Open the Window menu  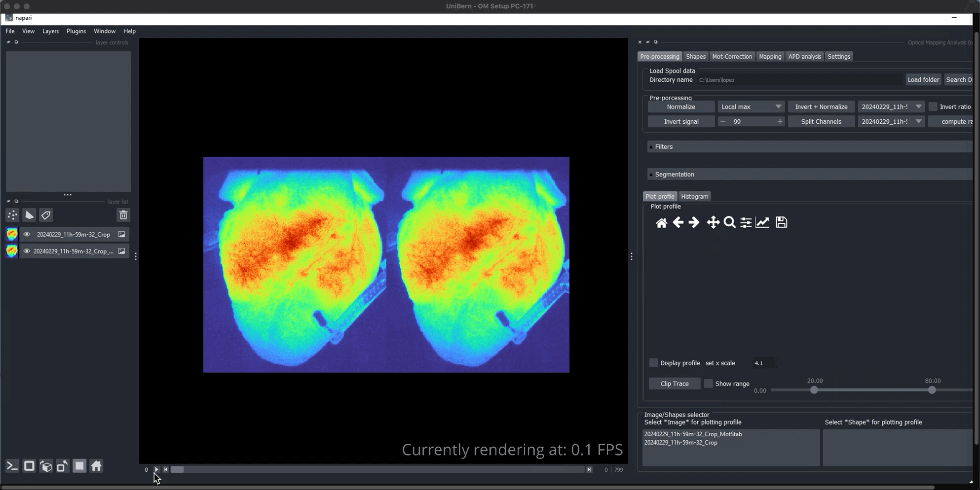coord(104,31)
